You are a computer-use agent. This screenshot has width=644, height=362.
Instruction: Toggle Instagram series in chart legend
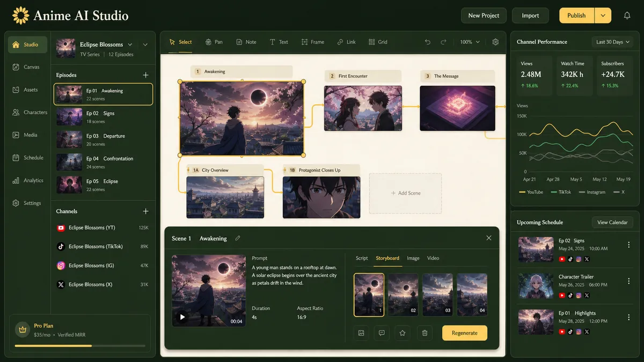click(x=592, y=192)
